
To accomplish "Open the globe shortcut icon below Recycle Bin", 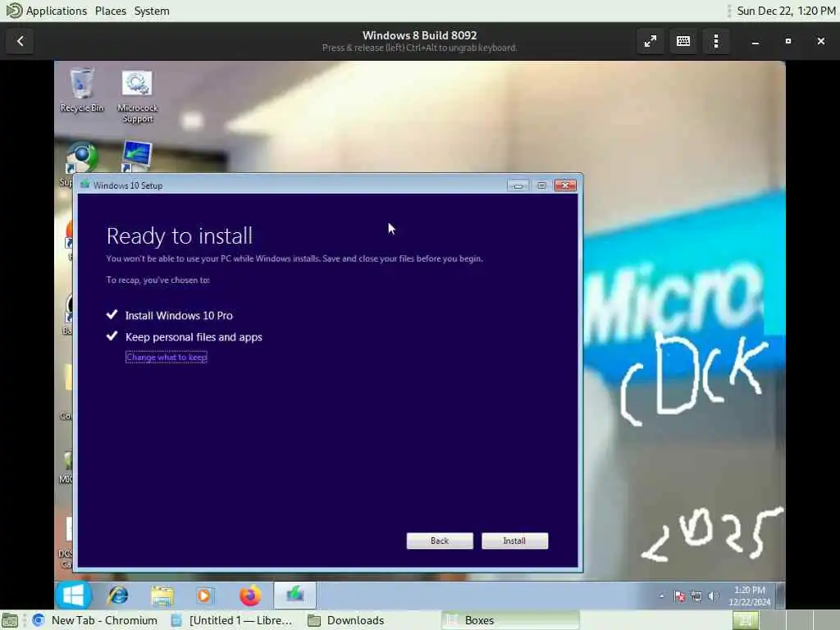I will click(81, 158).
